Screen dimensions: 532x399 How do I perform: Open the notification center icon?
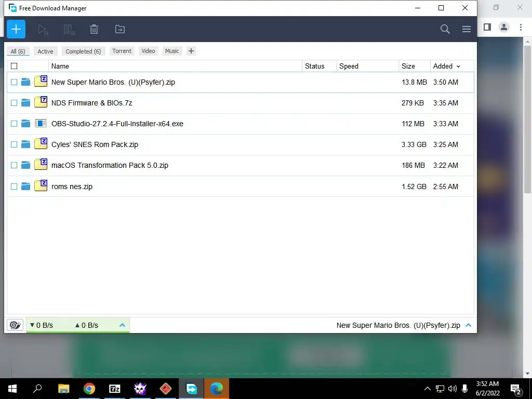click(516, 389)
